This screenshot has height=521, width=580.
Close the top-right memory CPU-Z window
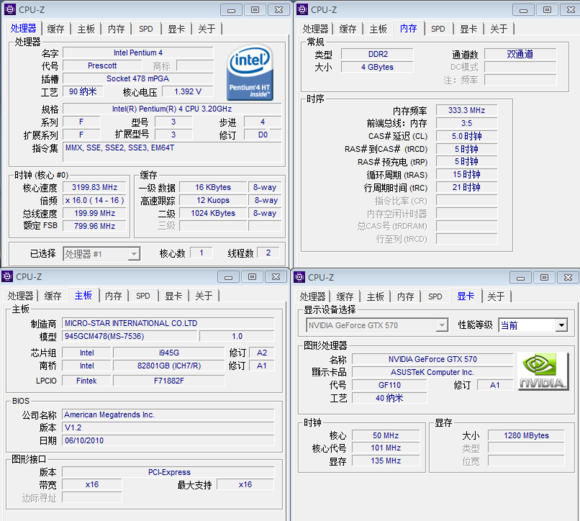[571, 10]
